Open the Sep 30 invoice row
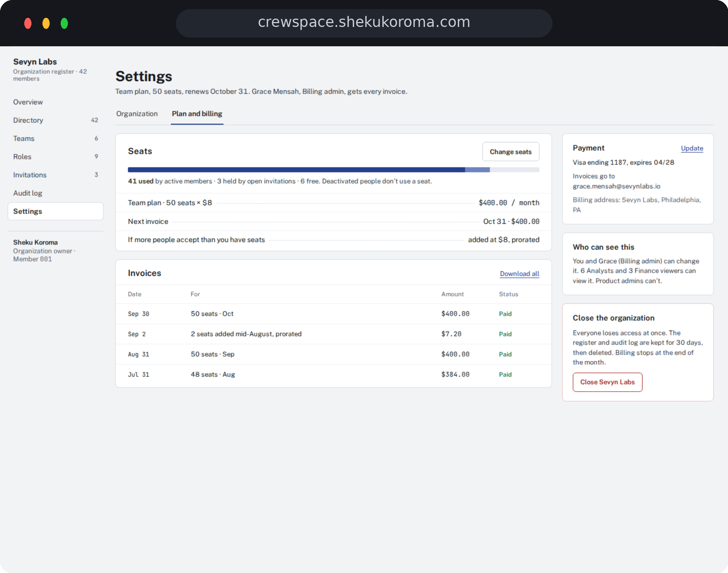This screenshot has height=573, width=728. (x=333, y=314)
